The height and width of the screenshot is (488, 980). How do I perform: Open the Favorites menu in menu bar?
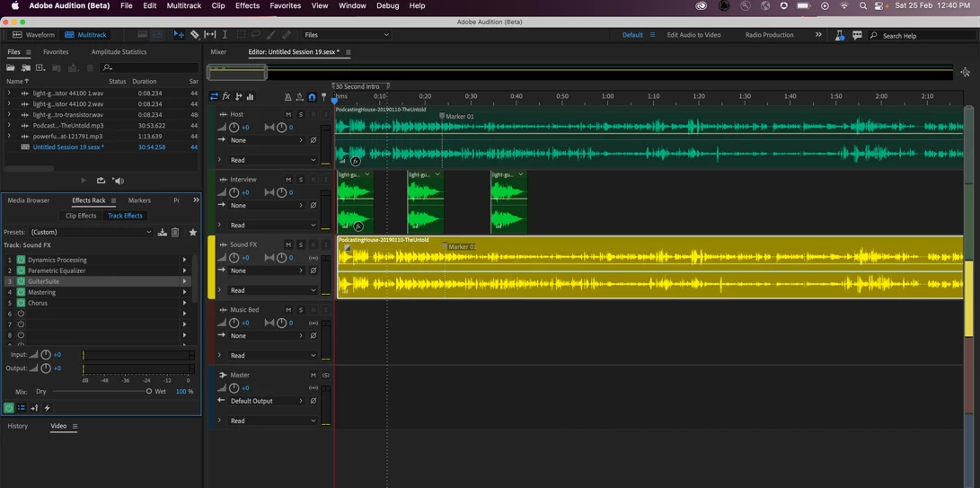(285, 5)
